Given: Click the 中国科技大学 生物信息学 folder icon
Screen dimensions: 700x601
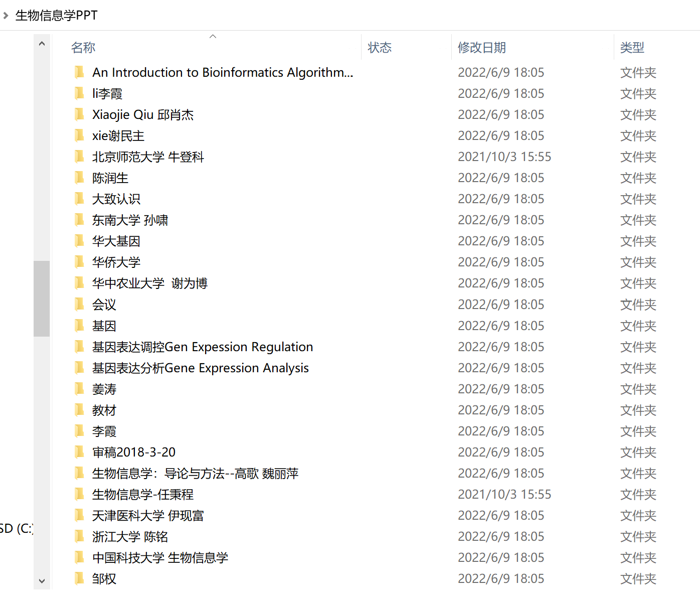Looking at the screenshot, I should [79, 557].
